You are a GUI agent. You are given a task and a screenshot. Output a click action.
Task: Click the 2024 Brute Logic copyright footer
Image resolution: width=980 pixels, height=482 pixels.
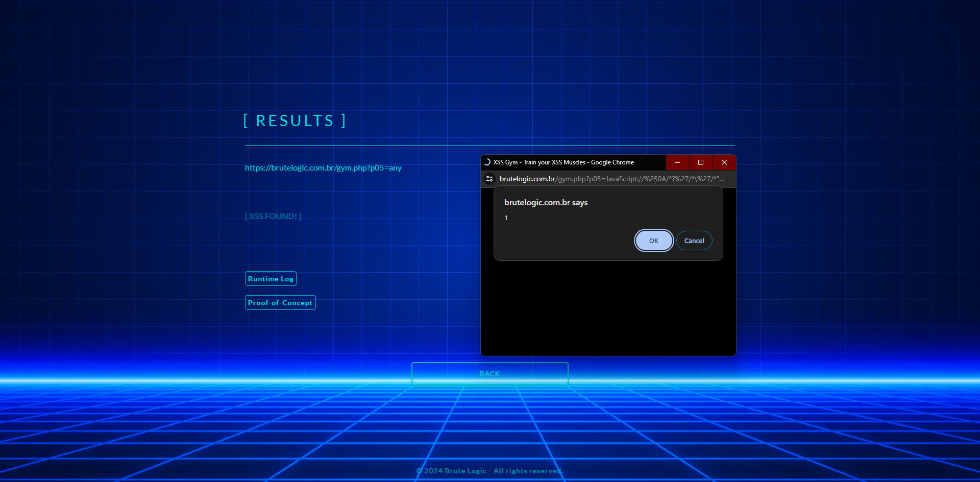pyautogui.click(x=489, y=471)
